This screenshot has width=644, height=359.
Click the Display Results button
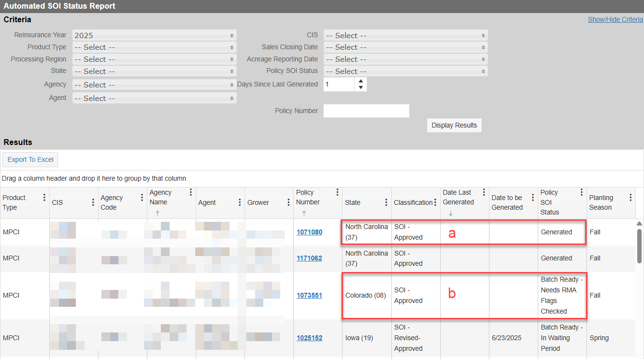tap(454, 125)
